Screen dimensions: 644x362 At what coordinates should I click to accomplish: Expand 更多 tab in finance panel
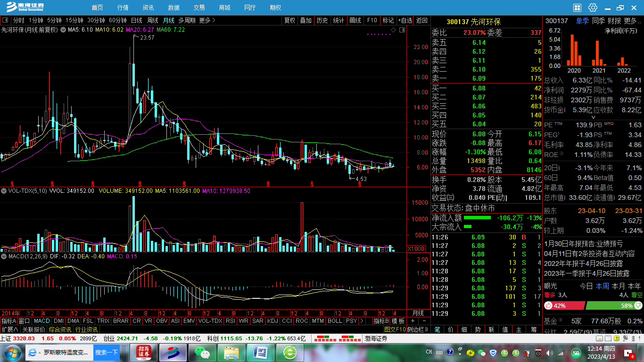633,21
